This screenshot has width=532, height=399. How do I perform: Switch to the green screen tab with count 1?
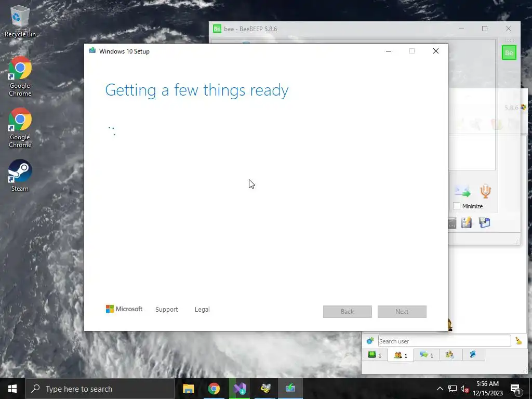[x=375, y=355]
